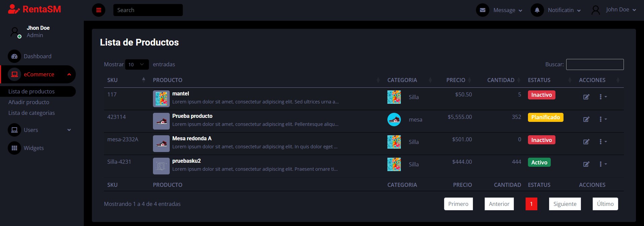The width and height of the screenshot is (644, 226).
Task: Click the Prueba producto name
Action: [x=192, y=116]
